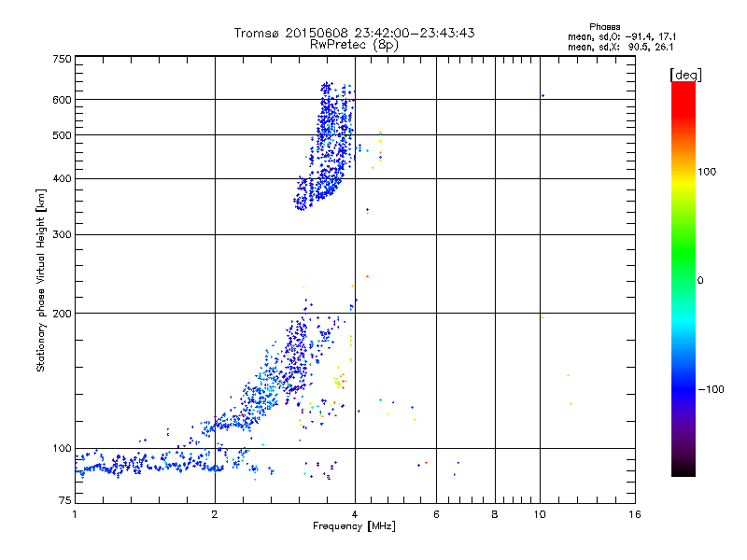
Task: Click the colorbar tick label "-100"
Action: (x=711, y=389)
